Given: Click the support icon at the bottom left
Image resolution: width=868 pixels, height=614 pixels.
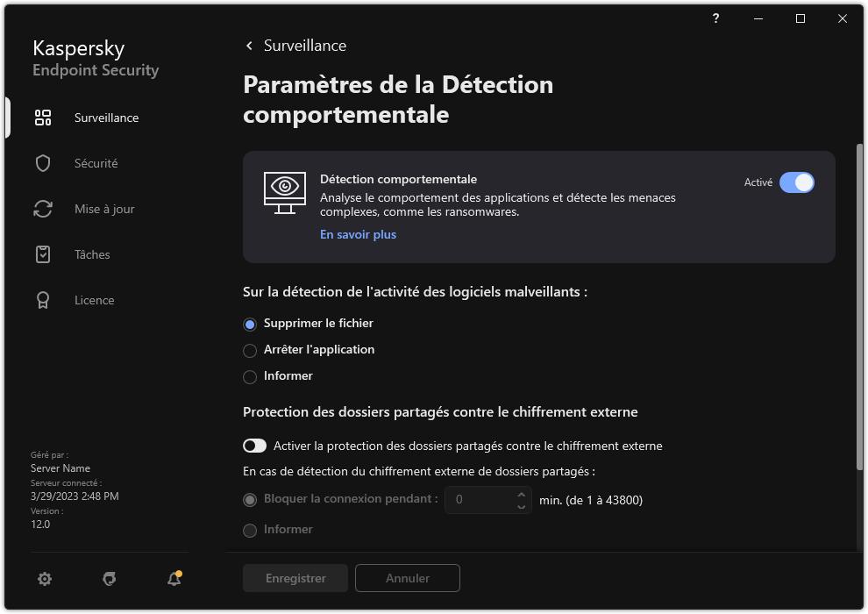Looking at the screenshot, I should pos(109,579).
